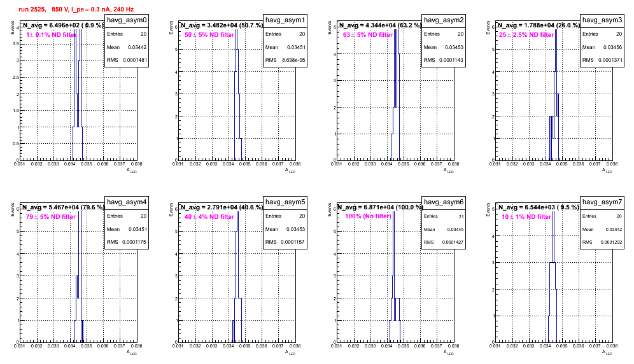The width and height of the screenshot is (634, 364).
Task: Click the RMS 0.0001143 row in havg_asym2
Action: tap(444, 60)
